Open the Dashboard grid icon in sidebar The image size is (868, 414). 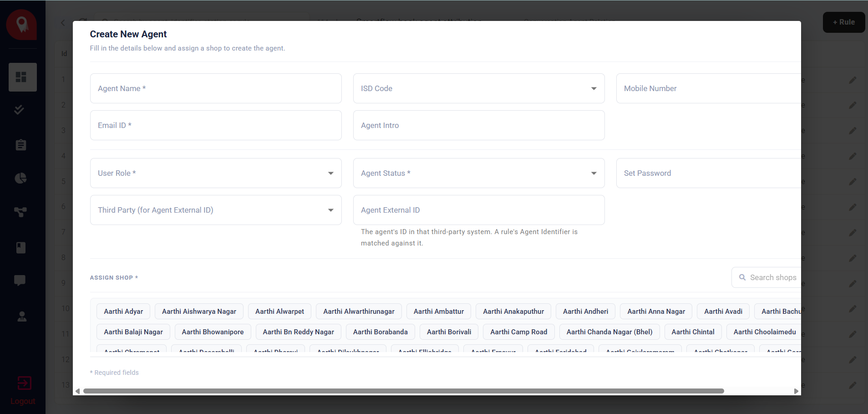click(23, 77)
